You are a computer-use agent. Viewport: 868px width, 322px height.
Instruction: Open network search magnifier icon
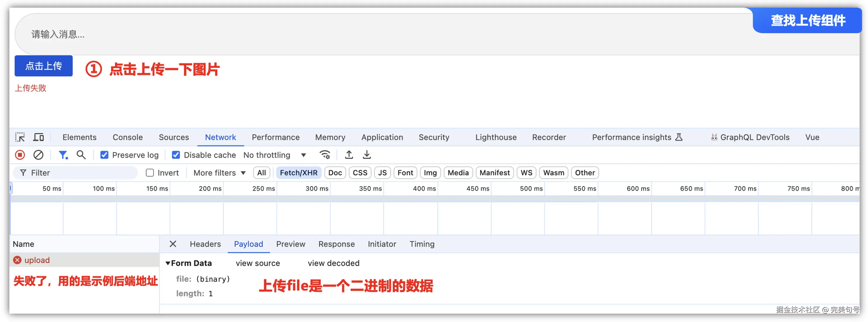81,155
